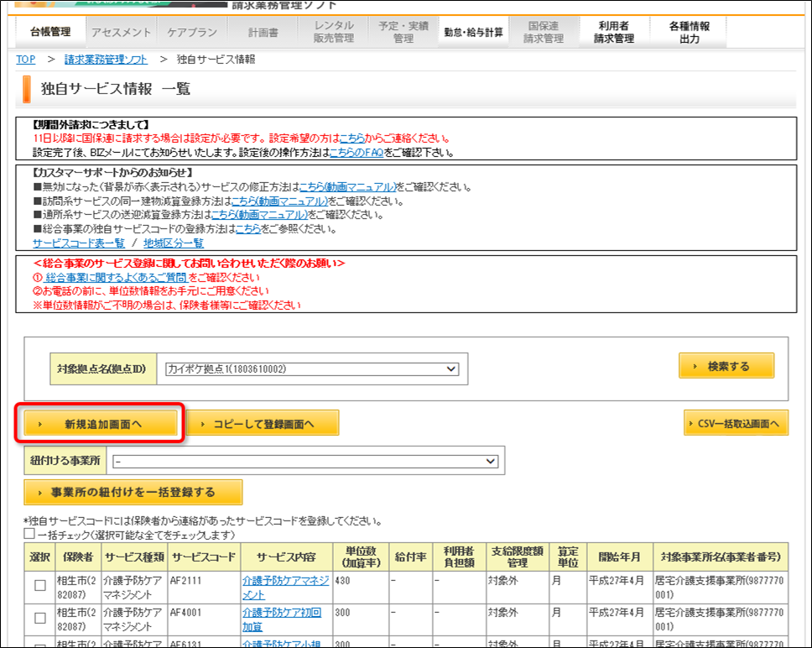Open the 介護予防ケア初回加算 service link
812x648 pixels.
tap(282, 619)
